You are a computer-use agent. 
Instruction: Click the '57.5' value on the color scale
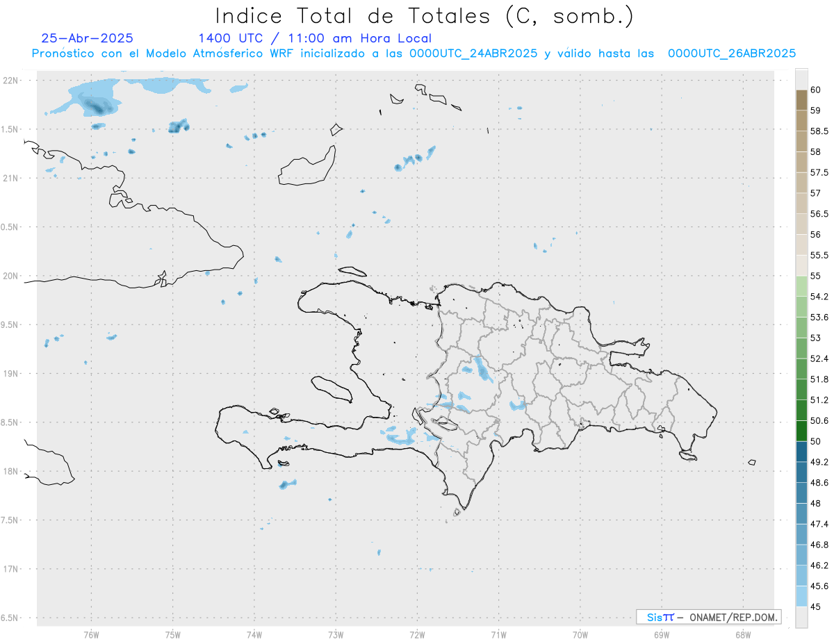(x=819, y=172)
